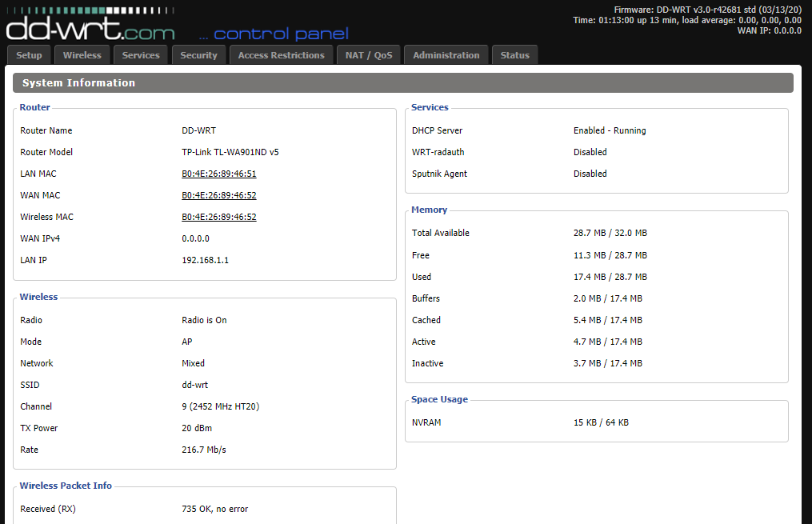Screen dimensions: 812x524
Task: Click the Used memory value 17.4 MB / 28.7 MB
Action: click(x=610, y=277)
